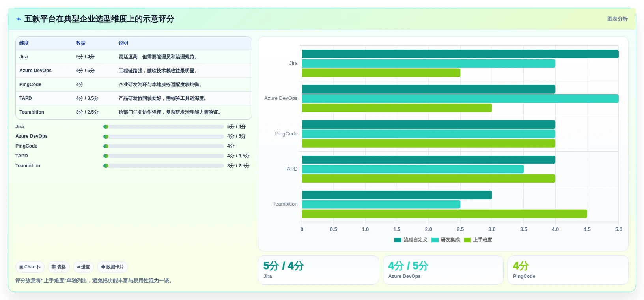
Task: Select the 数据卡片 tag chip
Action: click(x=112, y=267)
